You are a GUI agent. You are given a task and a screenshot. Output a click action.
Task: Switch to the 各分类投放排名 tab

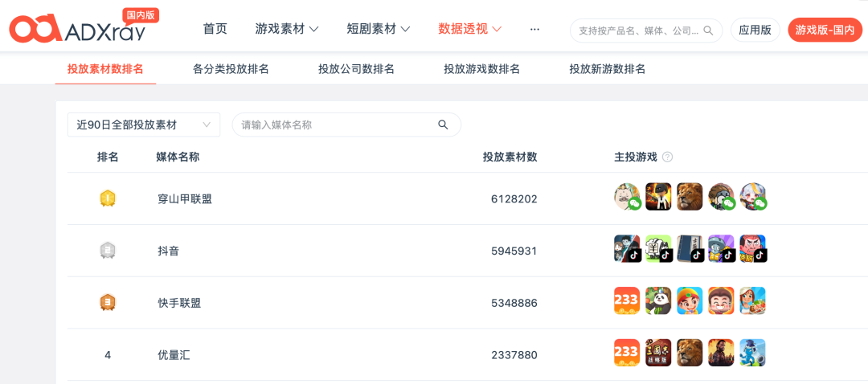click(x=231, y=69)
